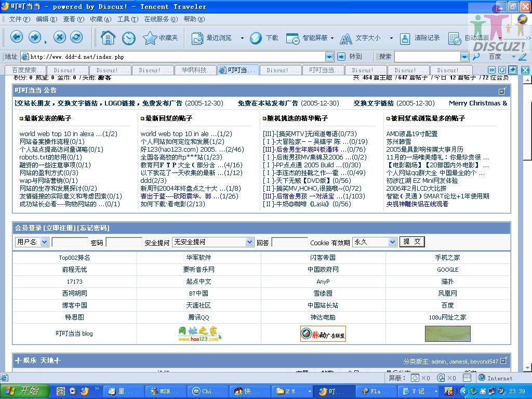This screenshot has height=399, width=532.
Task: Open the MSN taskbar button
Action: pyautogui.click(x=166, y=391)
